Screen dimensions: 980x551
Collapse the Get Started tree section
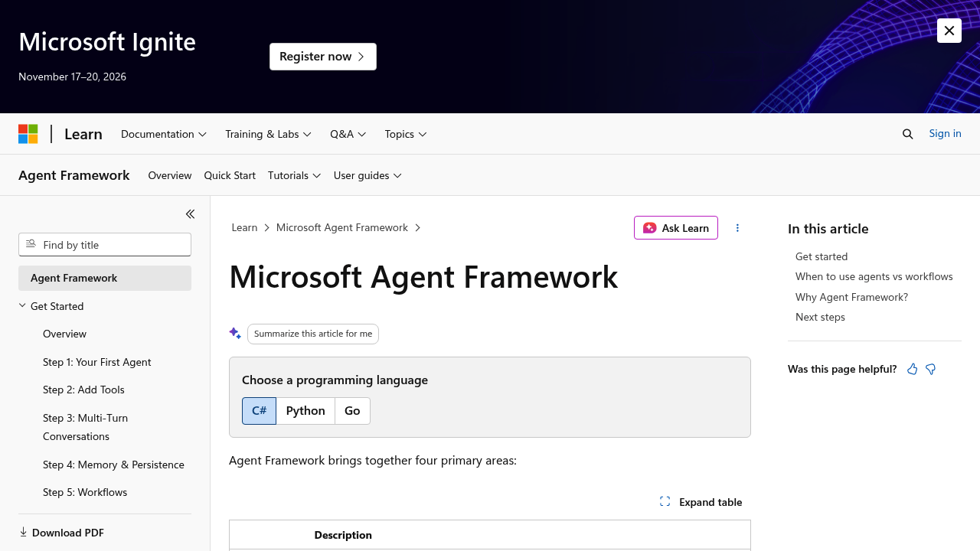click(x=22, y=305)
